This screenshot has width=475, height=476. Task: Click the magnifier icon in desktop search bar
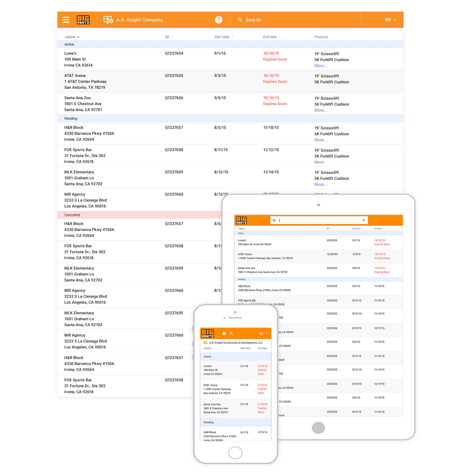(x=240, y=20)
